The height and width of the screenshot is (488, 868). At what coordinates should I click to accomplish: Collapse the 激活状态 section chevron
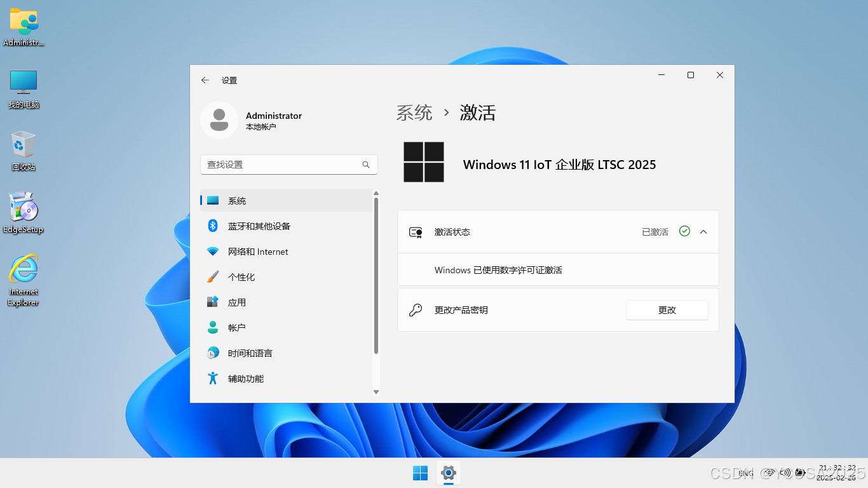point(703,232)
